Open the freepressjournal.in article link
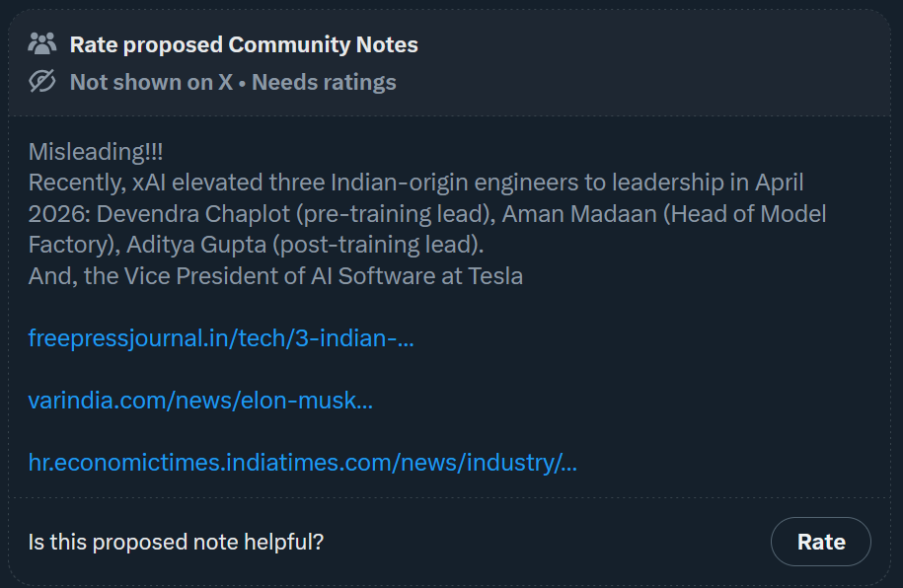The width and height of the screenshot is (903, 588). [x=221, y=338]
